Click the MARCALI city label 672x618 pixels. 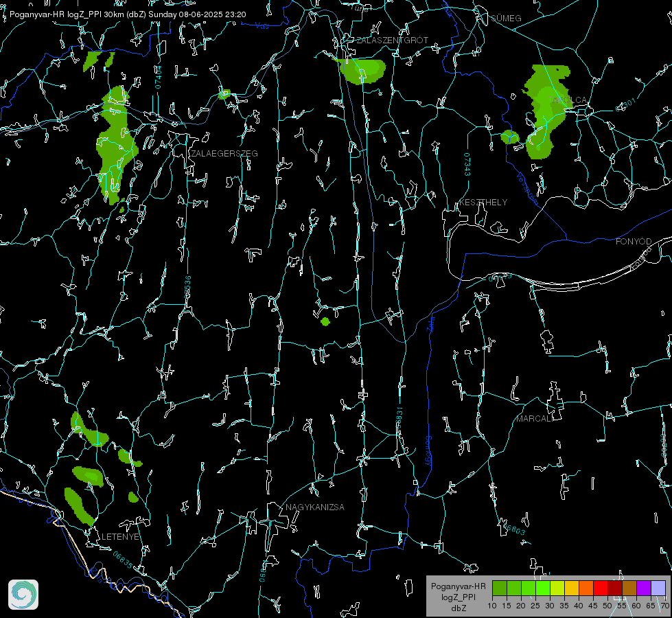click(535, 419)
